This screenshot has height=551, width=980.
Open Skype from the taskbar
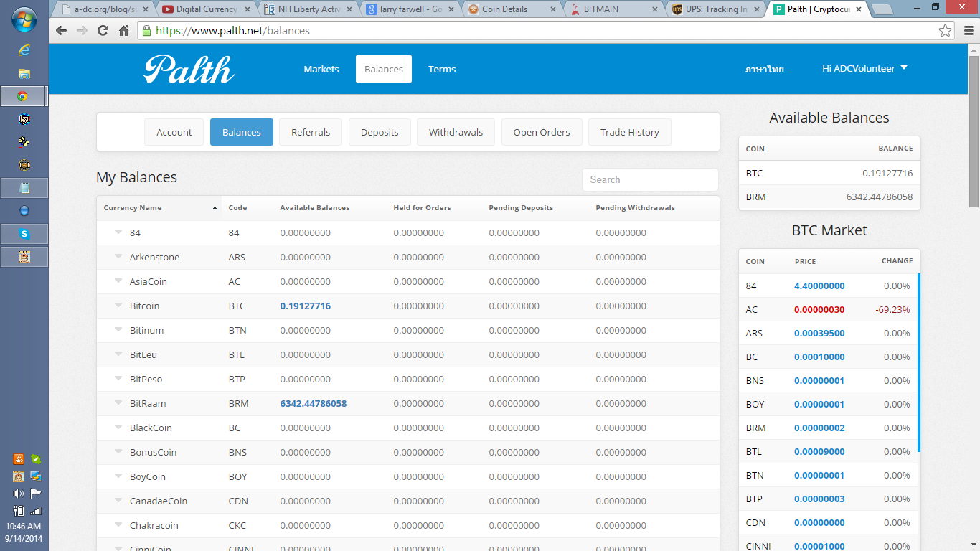[x=24, y=233]
